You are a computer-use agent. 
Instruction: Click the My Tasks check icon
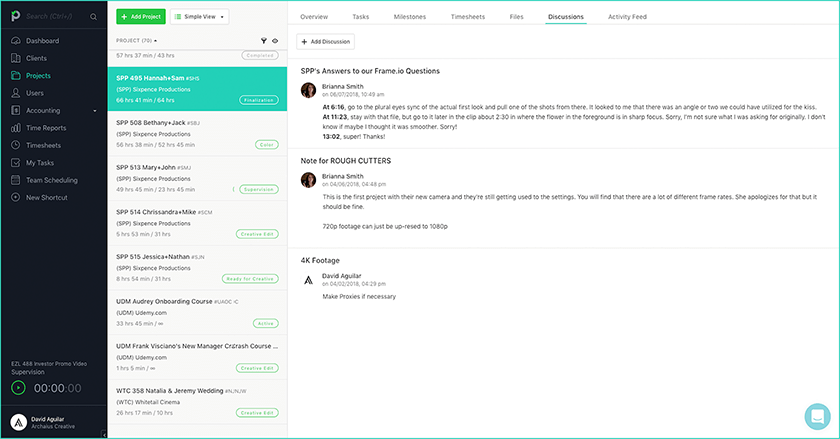pyautogui.click(x=16, y=162)
